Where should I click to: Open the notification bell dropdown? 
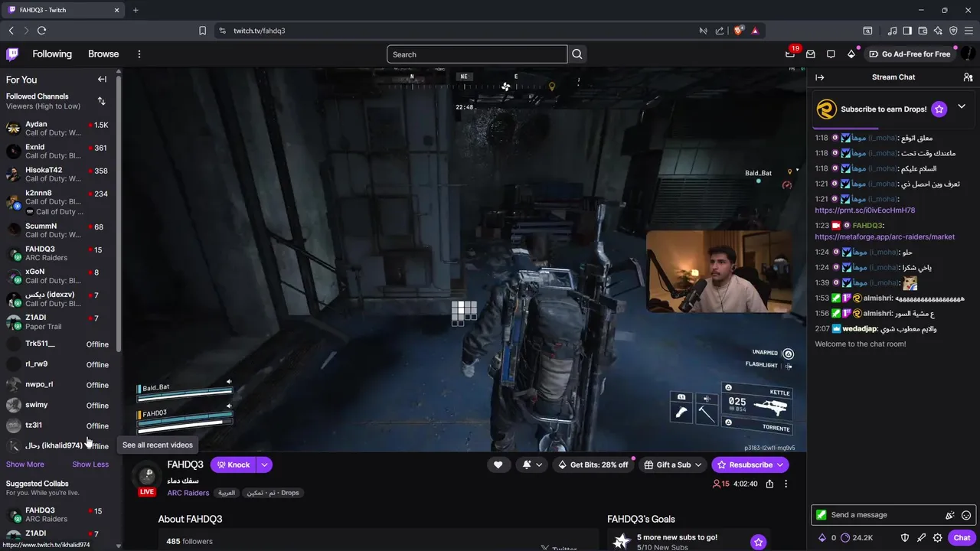point(532,465)
